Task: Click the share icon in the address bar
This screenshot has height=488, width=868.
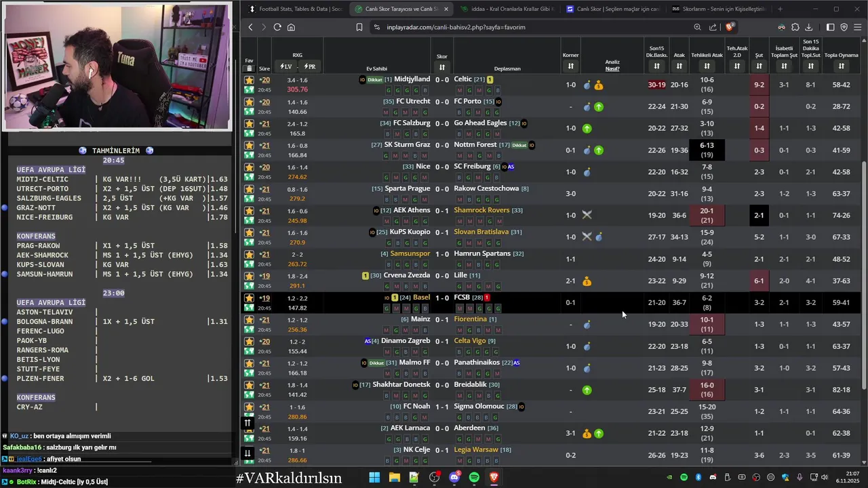Action: 713,27
